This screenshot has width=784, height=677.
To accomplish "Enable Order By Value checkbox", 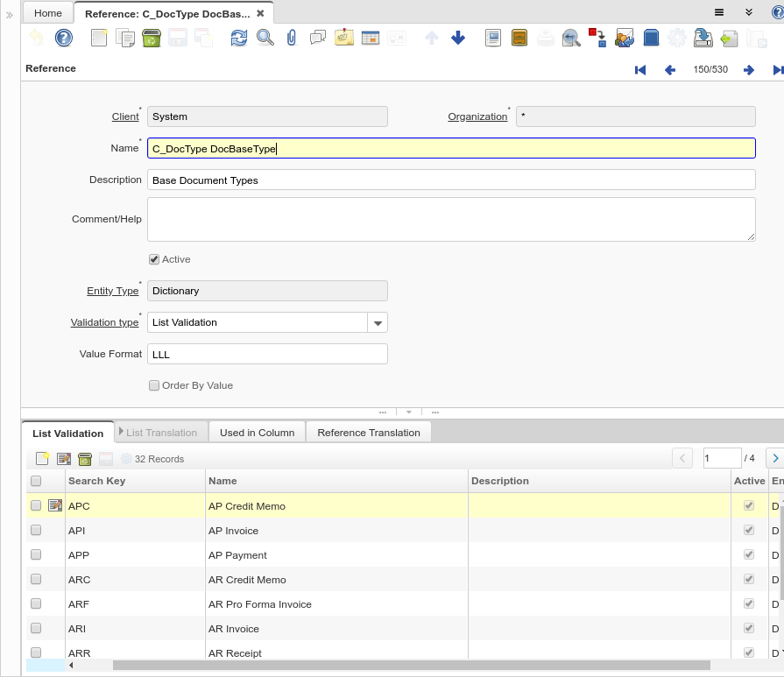I will coord(154,385).
